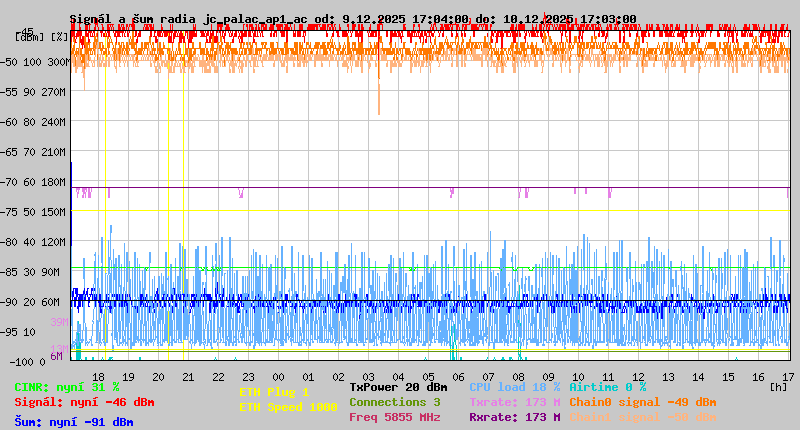Select the red Signál legend entry
Image resolution: width=800 pixels, height=430 pixels.
tap(84, 402)
